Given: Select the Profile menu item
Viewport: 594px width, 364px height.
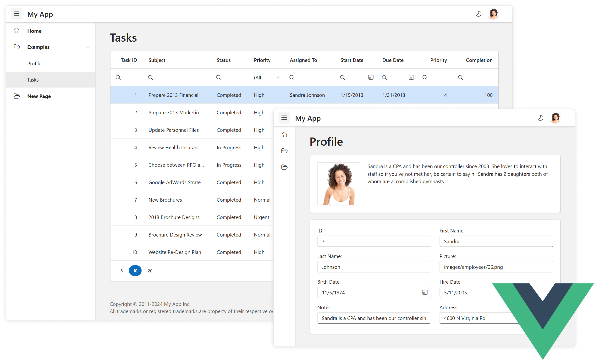Looking at the screenshot, I should pos(34,63).
